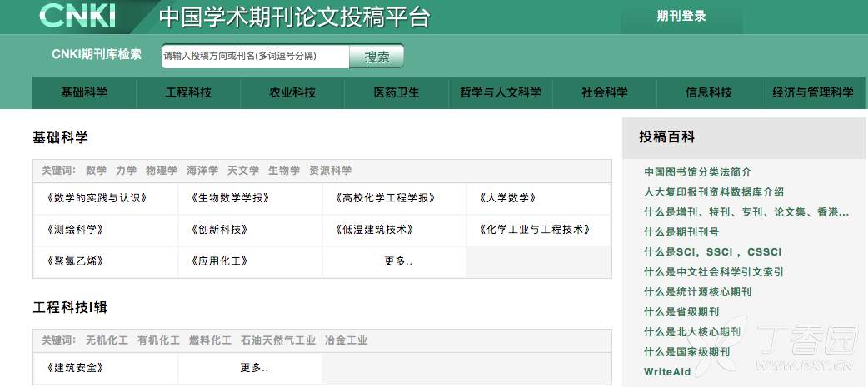This screenshot has width=868, height=387.
Task: Select keyword 力学
Action: coord(127,171)
